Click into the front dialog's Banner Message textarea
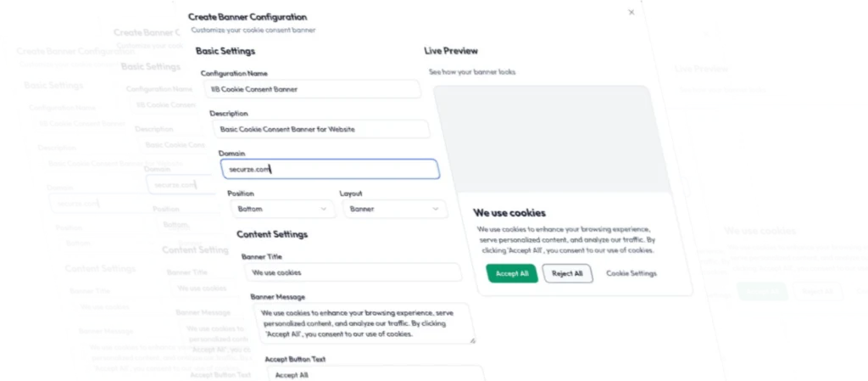 [364, 323]
